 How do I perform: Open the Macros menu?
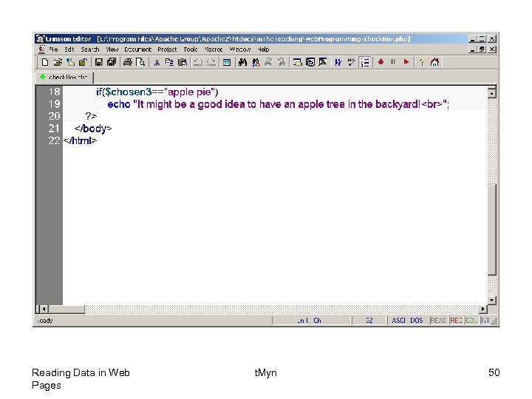pos(214,50)
